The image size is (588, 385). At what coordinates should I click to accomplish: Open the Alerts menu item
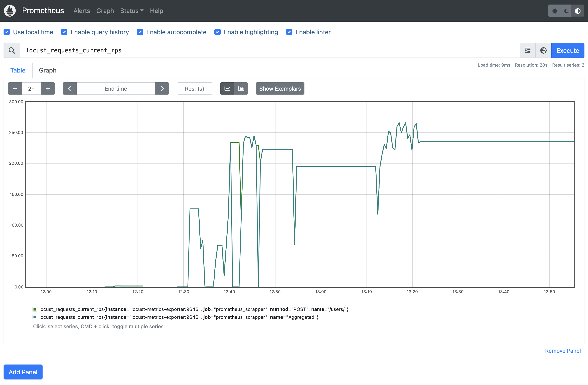(x=82, y=11)
